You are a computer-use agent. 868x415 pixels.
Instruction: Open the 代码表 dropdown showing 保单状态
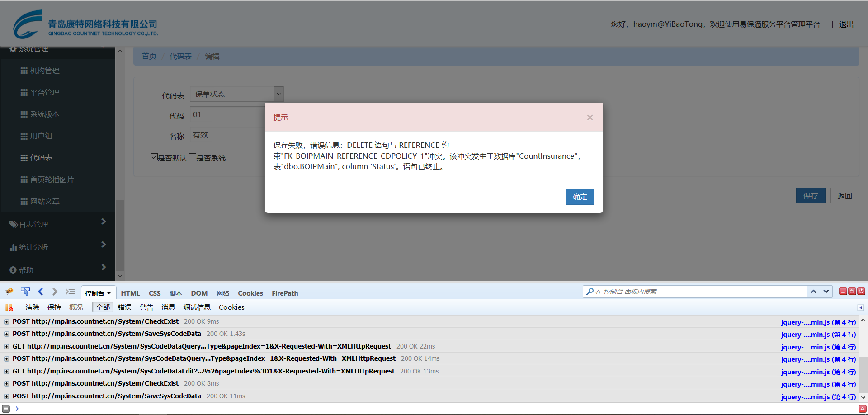(236, 94)
